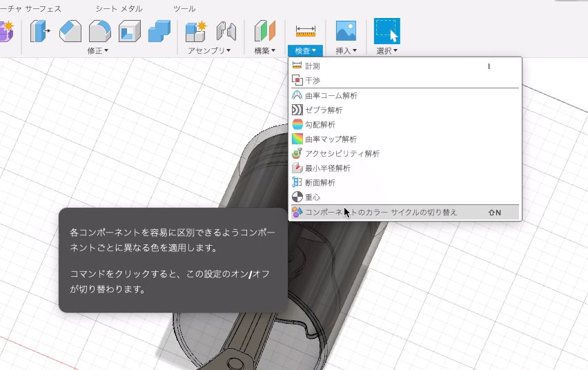The width and height of the screenshot is (588, 370).
Task: Click the Select tool icon
Action: 387,31
